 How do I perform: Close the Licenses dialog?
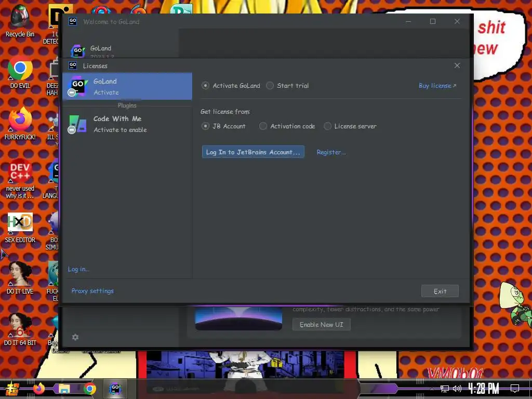coord(457,65)
